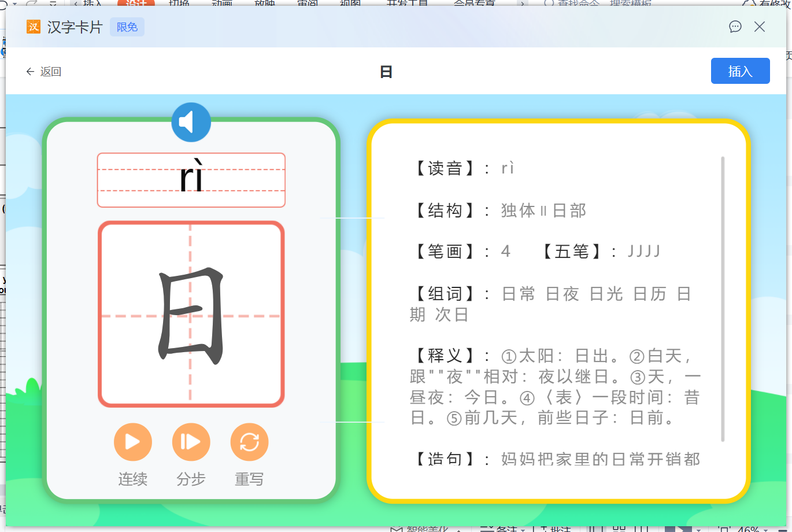Image resolution: width=792 pixels, height=532 pixels.
Task: Click the 日 heading at the top center
Action: pyautogui.click(x=386, y=72)
